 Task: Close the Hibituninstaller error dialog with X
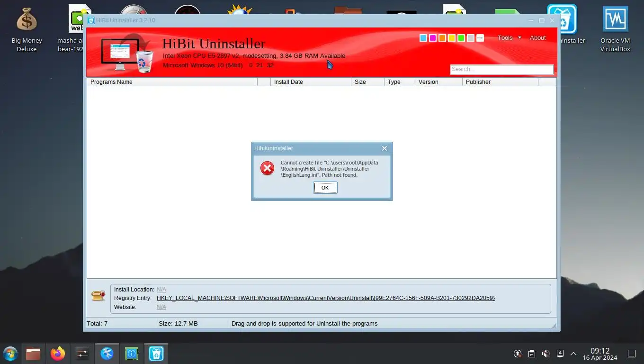385,148
